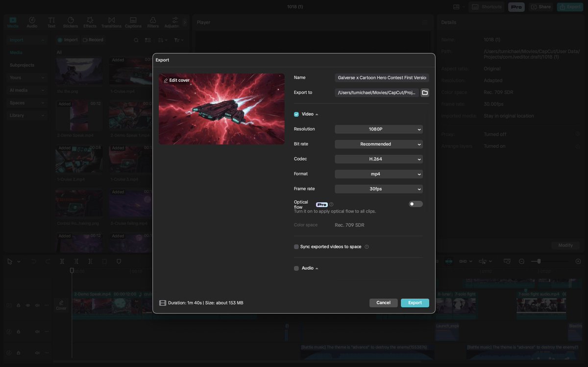Open the Effects panel icon
Image resolution: width=588 pixels, height=367 pixels.
(x=90, y=22)
